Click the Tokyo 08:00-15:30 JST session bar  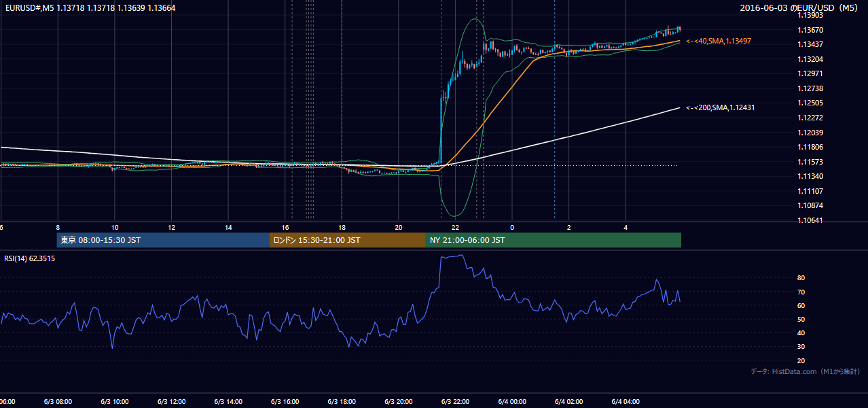click(x=164, y=240)
